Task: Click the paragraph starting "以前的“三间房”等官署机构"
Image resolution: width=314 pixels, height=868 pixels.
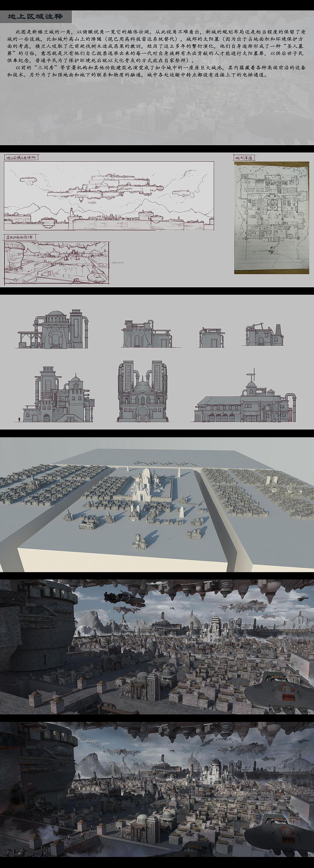Action: point(157,71)
